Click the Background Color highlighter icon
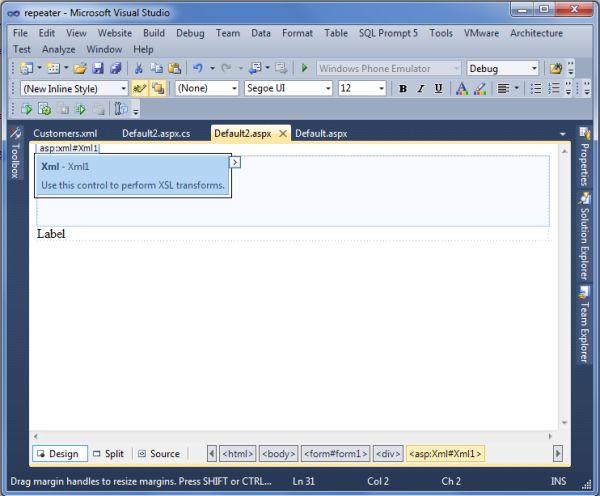Viewport: 600px width, 496px height. (x=480, y=89)
